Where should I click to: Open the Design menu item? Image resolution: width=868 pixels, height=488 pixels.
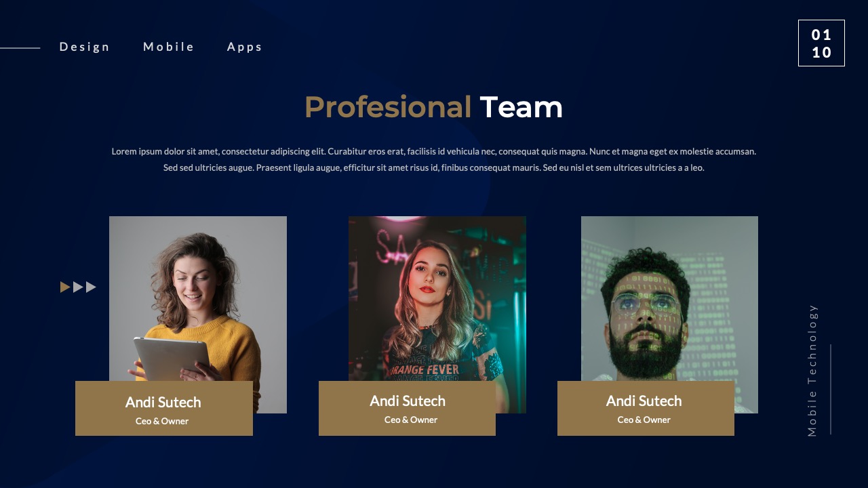pyautogui.click(x=84, y=47)
